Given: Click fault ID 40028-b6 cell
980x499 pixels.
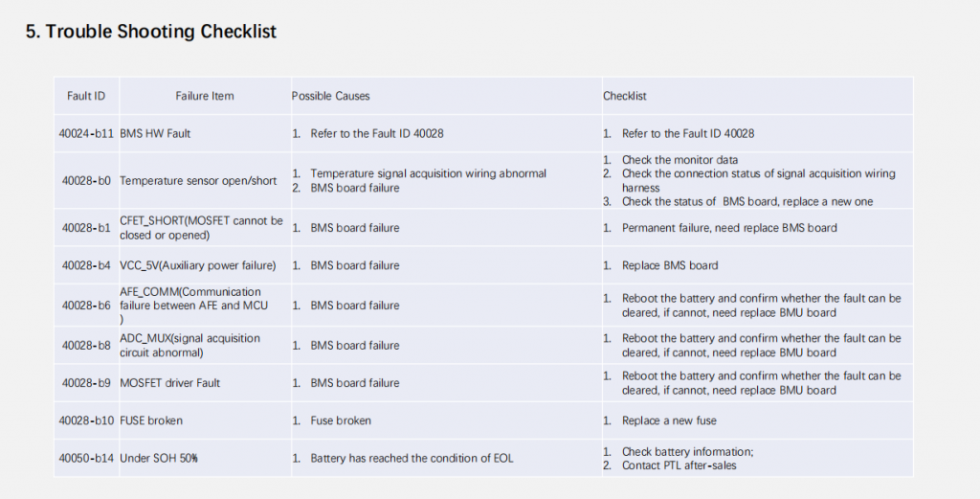Looking at the screenshot, I should coord(86,306).
